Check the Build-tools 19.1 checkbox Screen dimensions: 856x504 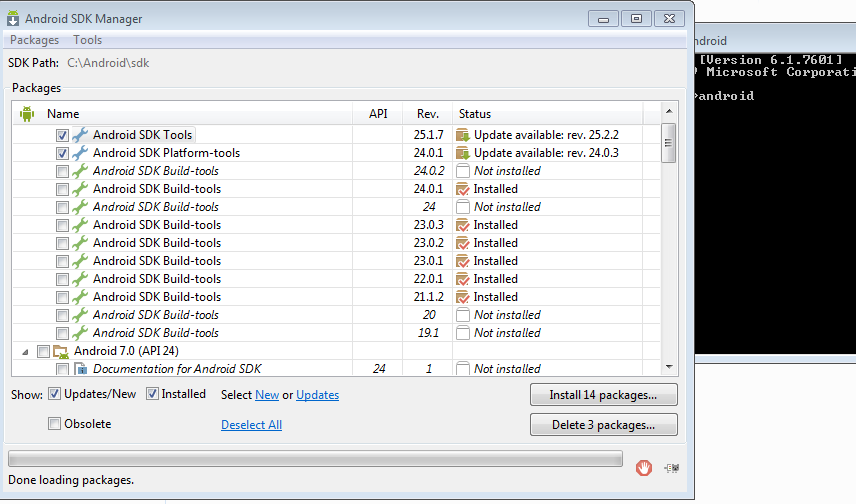[x=62, y=334]
